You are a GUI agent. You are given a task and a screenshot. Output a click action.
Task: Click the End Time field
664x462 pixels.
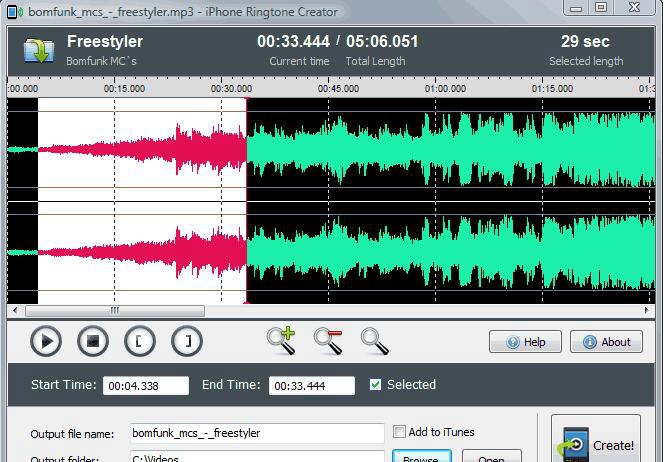click(312, 386)
